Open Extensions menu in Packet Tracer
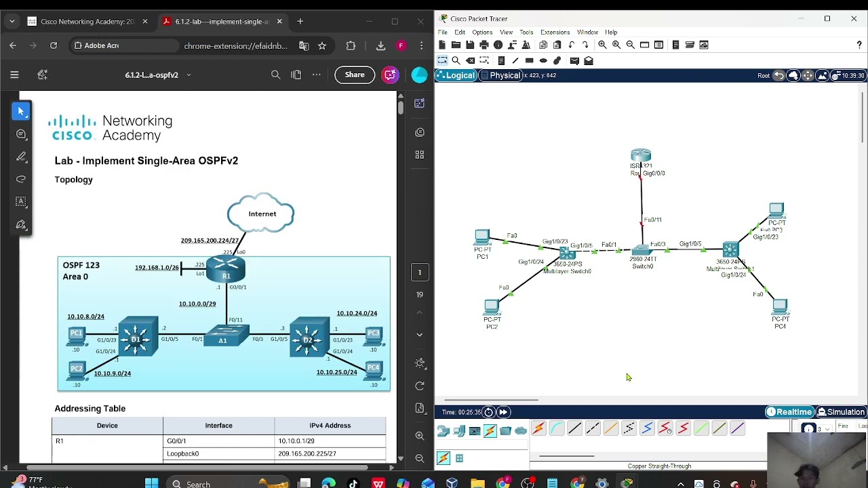Viewport: 868px width, 488px height. (x=555, y=33)
